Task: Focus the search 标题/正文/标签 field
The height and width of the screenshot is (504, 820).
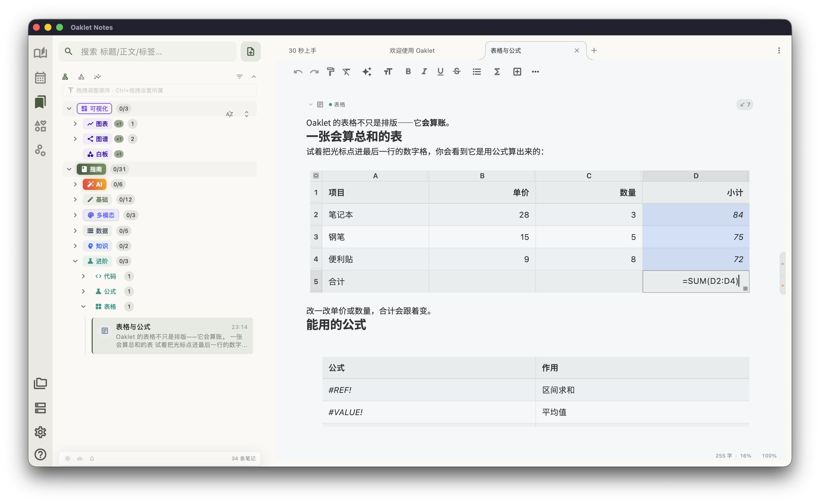Action: [x=148, y=51]
